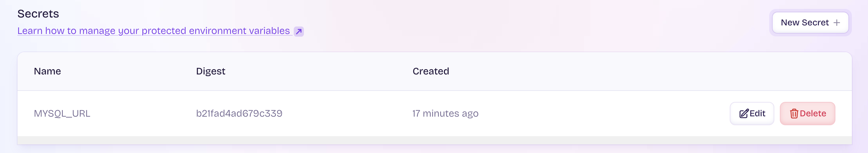Click the red trash can icon
The image size is (868, 153).
(794, 114)
